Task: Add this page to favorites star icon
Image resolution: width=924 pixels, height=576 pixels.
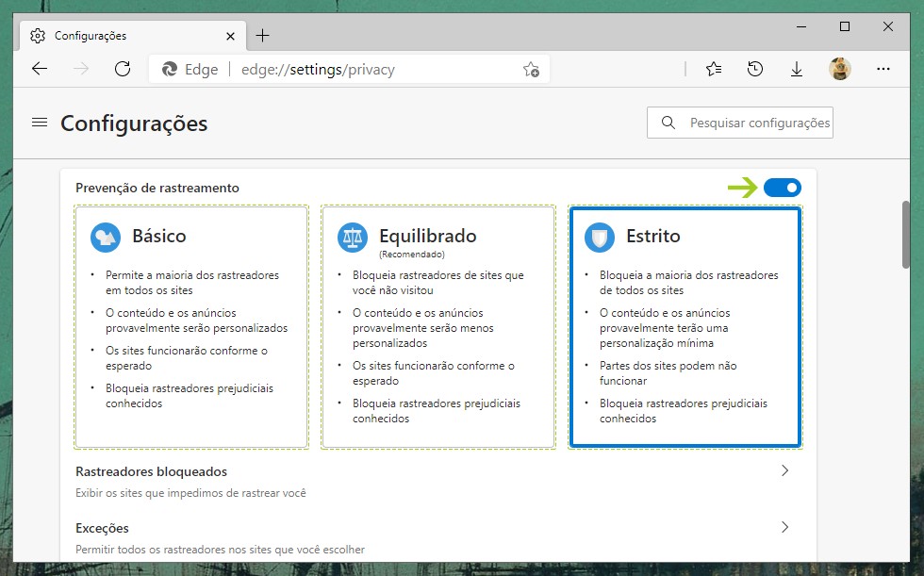Action: (x=531, y=69)
